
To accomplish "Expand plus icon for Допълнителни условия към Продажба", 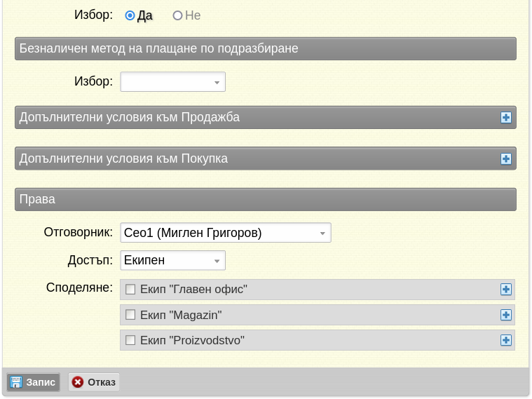I will click(506, 118).
